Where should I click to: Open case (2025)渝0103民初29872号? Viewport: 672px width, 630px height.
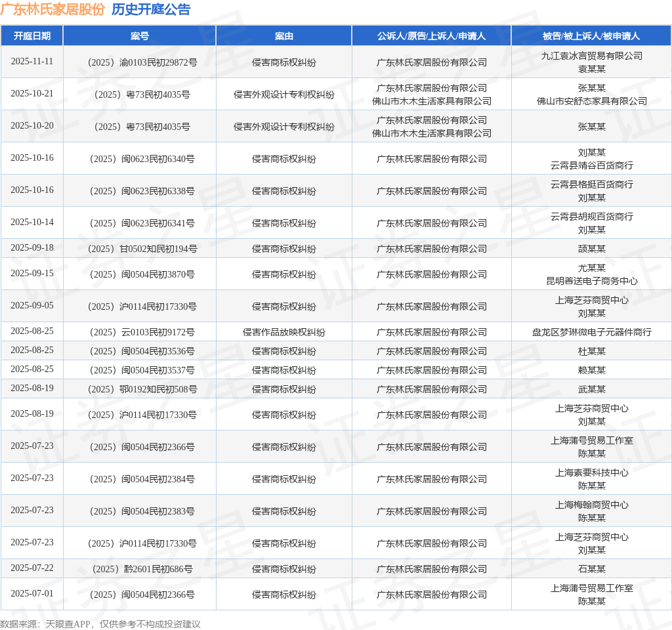tap(139, 62)
